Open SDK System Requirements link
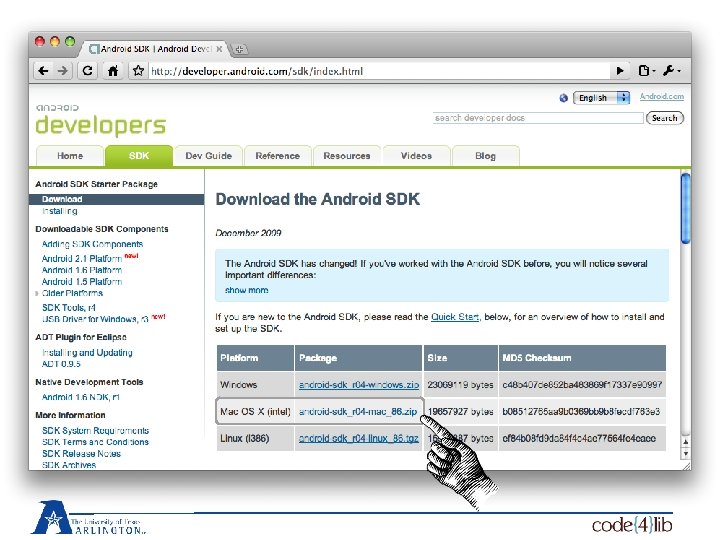This screenshot has height=540, width=720. (x=96, y=431)
